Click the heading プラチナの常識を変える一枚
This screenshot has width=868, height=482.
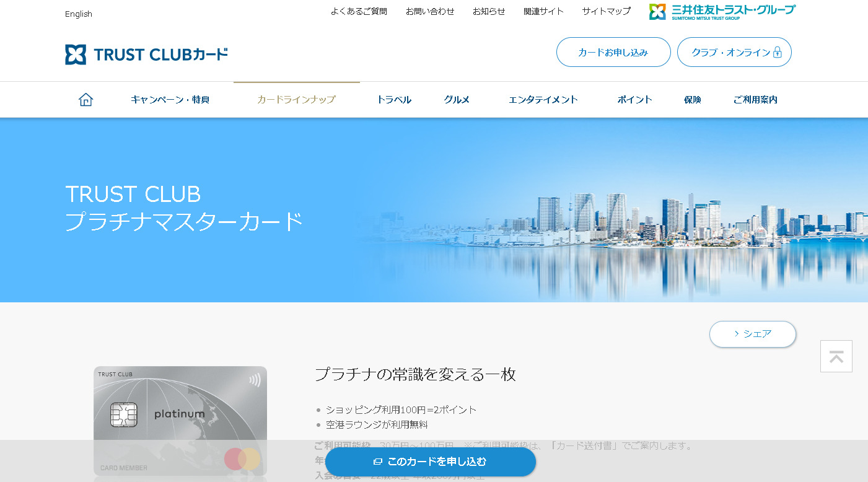point(415,374)
